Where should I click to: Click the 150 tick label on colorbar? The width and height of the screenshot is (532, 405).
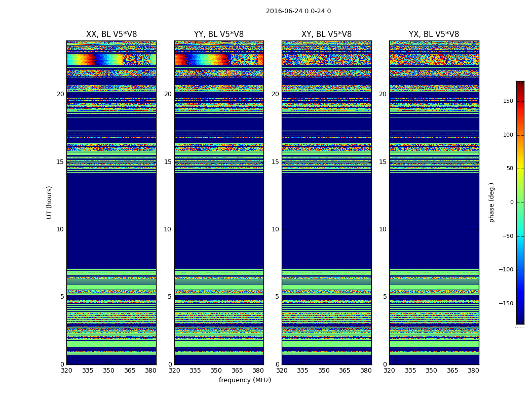[x=508, y=101]
